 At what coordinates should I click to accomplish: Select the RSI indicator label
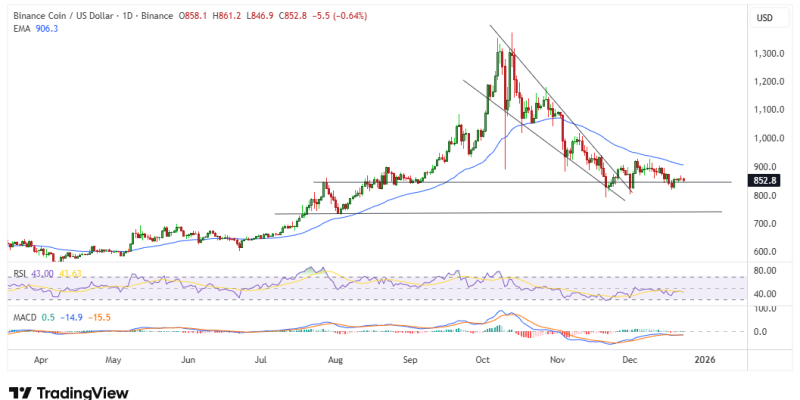(x=19, y=273)
